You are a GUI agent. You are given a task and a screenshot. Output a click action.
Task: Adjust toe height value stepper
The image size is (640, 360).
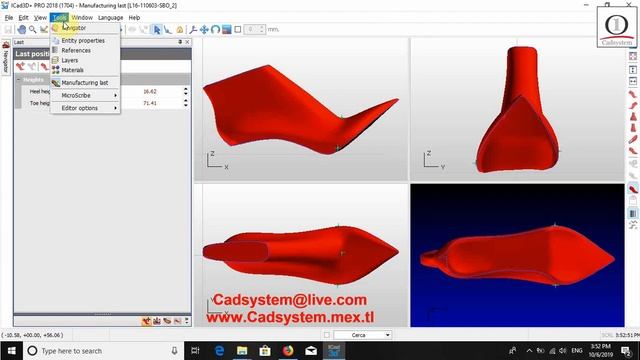pyautogui.click(x=186, y=103)
